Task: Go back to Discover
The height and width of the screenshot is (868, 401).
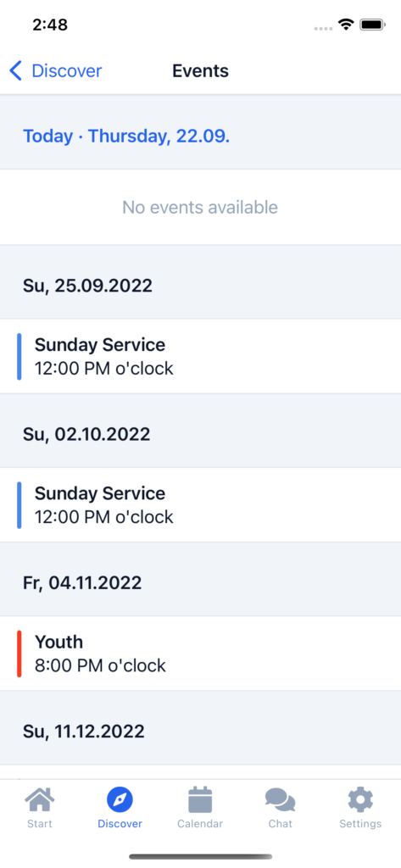Action: coord(55,71)
